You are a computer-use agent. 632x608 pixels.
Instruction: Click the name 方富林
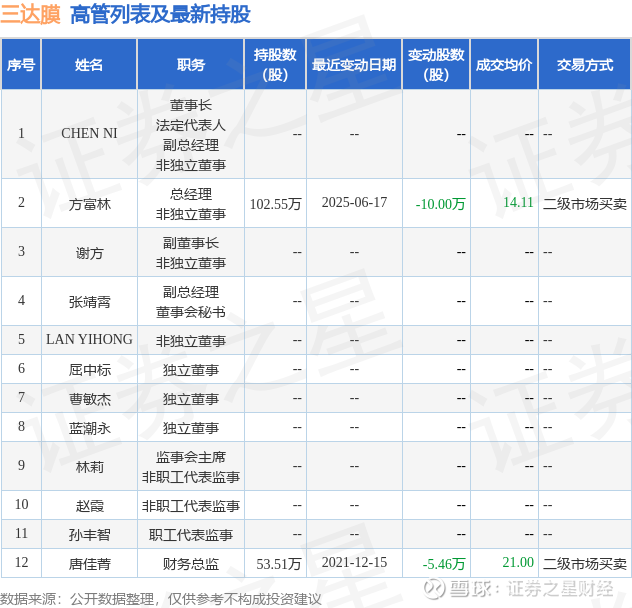coord(89,204)
